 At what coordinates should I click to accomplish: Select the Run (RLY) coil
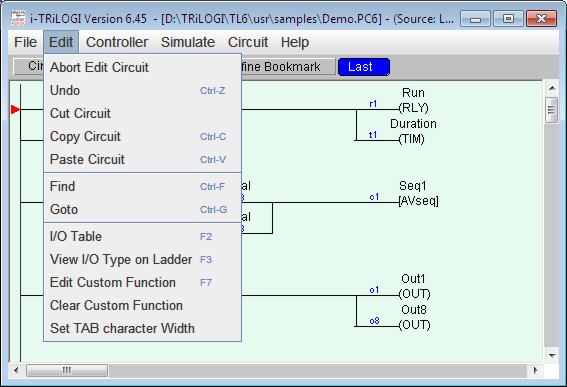413,101
